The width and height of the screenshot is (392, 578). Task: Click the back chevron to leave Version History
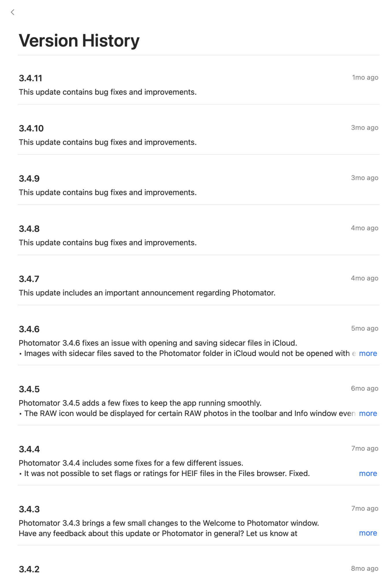(12, 12)
